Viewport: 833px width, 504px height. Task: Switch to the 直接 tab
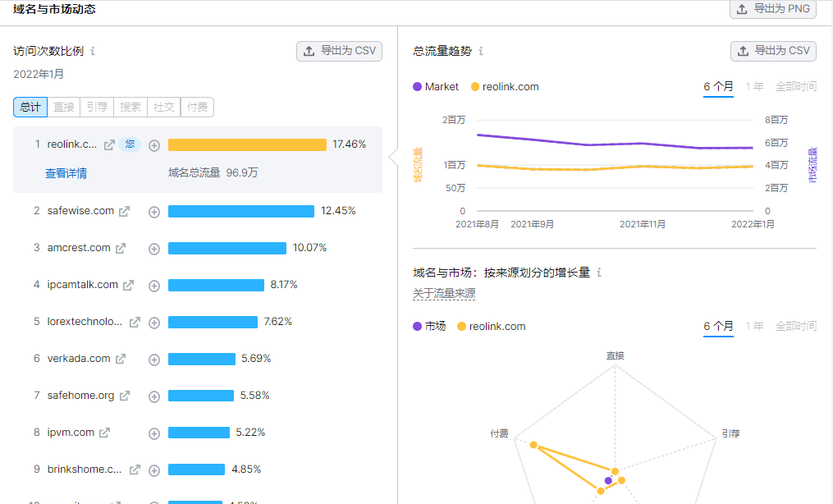coord(64,107)
